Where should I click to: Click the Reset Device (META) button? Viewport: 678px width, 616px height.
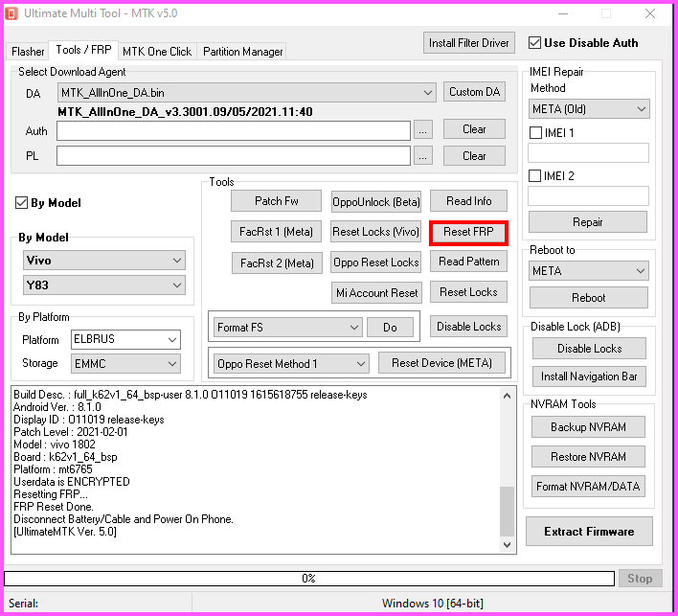[x=441, y=363]
